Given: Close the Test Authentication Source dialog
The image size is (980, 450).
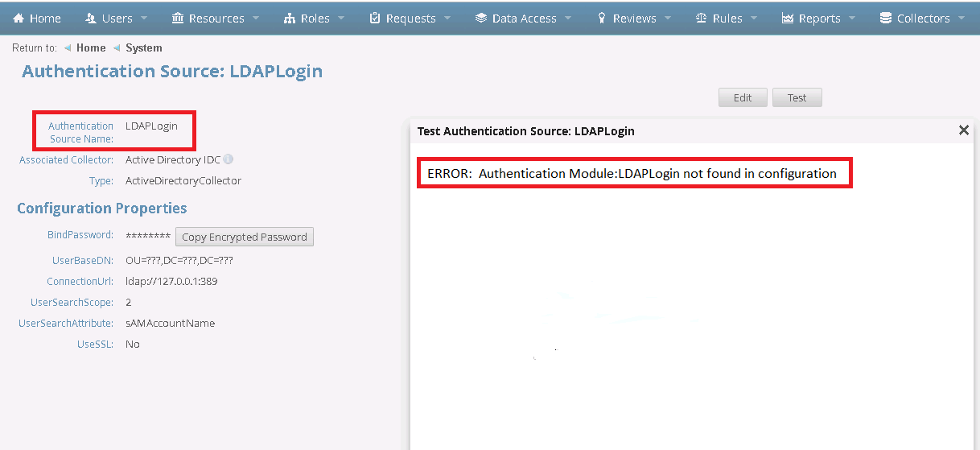Looking at the screenshot, I should (963, 130).
